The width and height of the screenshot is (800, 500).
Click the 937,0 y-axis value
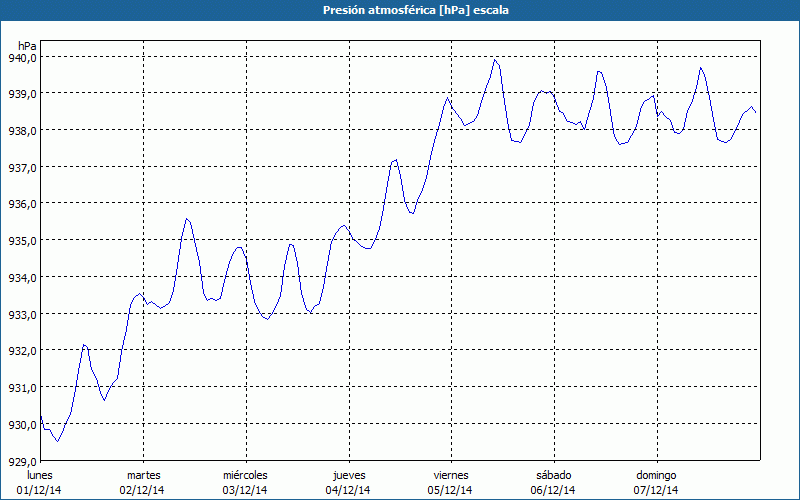click(x=22, y=167)
